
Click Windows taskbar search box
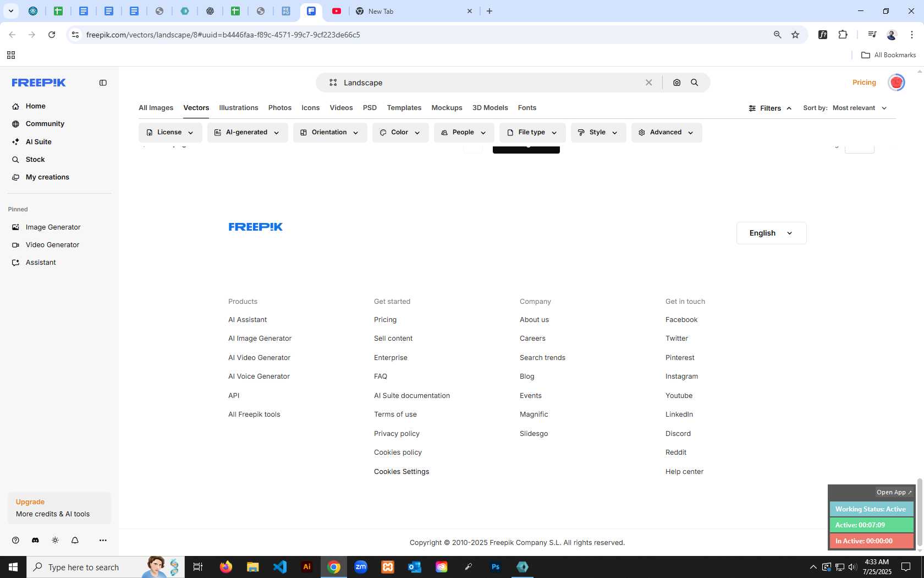[x=106, y=567]
